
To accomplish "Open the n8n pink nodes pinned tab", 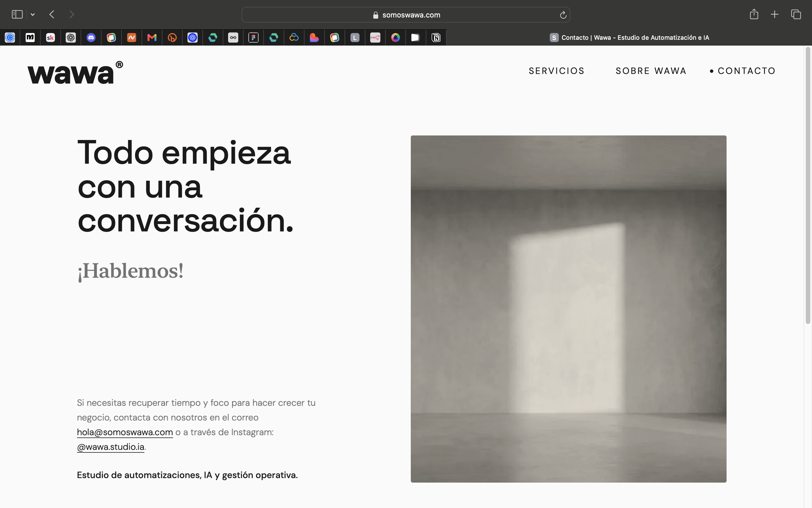I will click(376, 37).
